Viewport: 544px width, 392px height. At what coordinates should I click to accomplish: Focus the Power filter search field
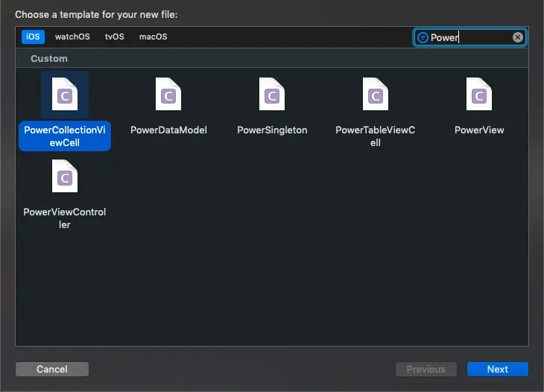click(469, 37)
